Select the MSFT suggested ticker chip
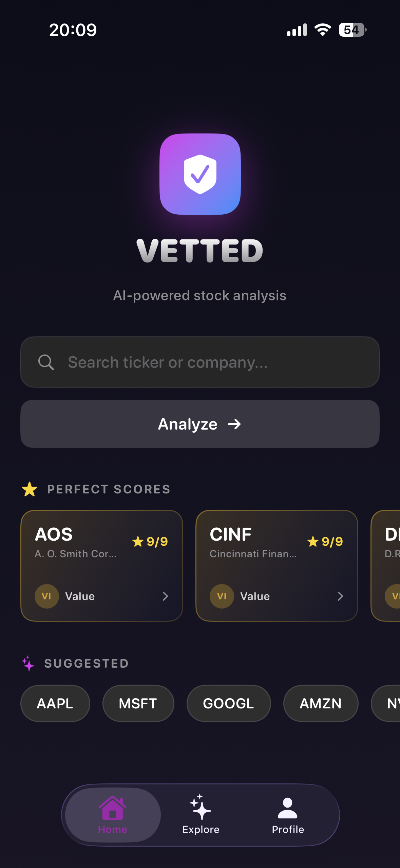 pos(138,703)
